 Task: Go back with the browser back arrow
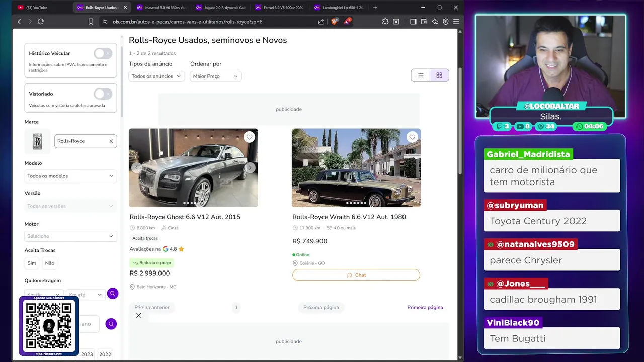coord(19,22)
